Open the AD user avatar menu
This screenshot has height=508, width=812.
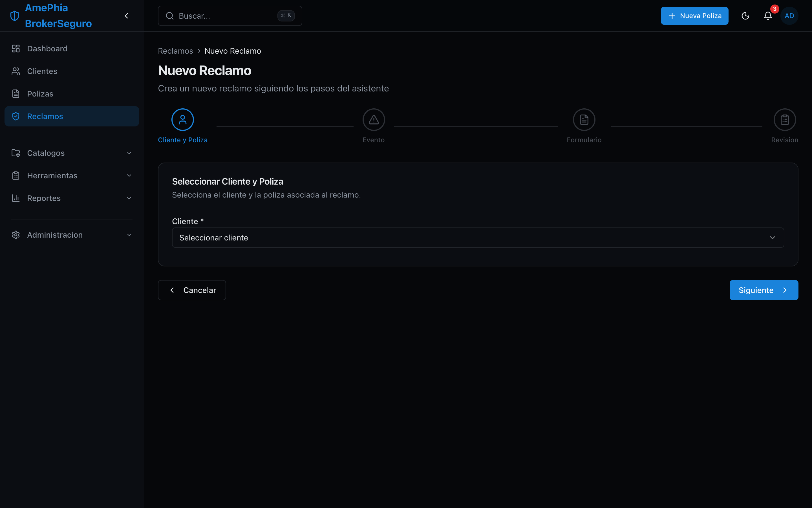click(789, 16)
